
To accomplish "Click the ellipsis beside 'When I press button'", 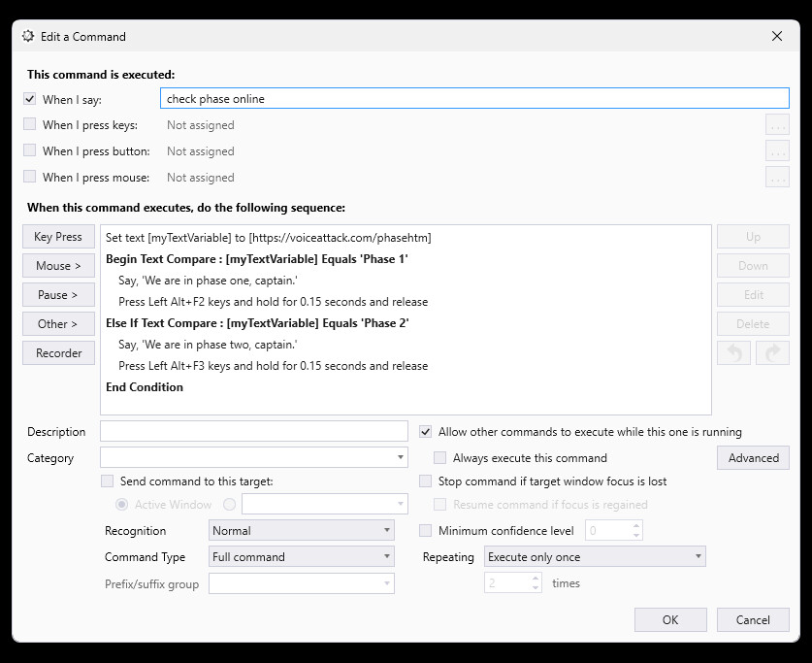I will (x=777, y=150).
